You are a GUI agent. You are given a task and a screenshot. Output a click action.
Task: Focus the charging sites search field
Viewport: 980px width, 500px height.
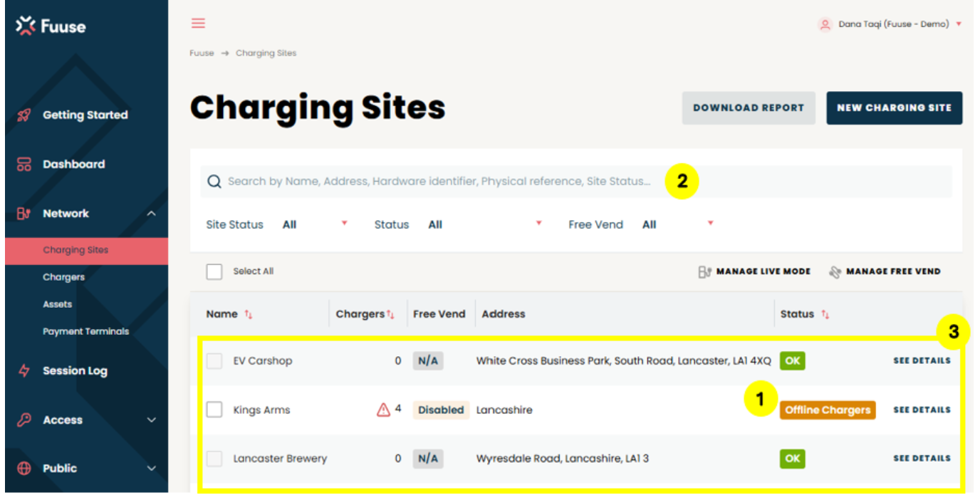[x=576, y=182]
